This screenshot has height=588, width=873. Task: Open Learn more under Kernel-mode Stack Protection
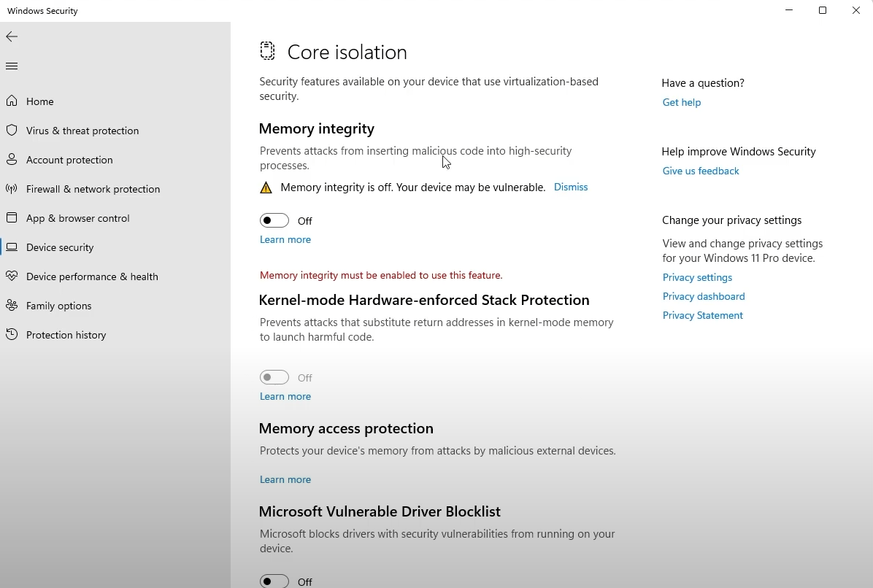point(285,397)
